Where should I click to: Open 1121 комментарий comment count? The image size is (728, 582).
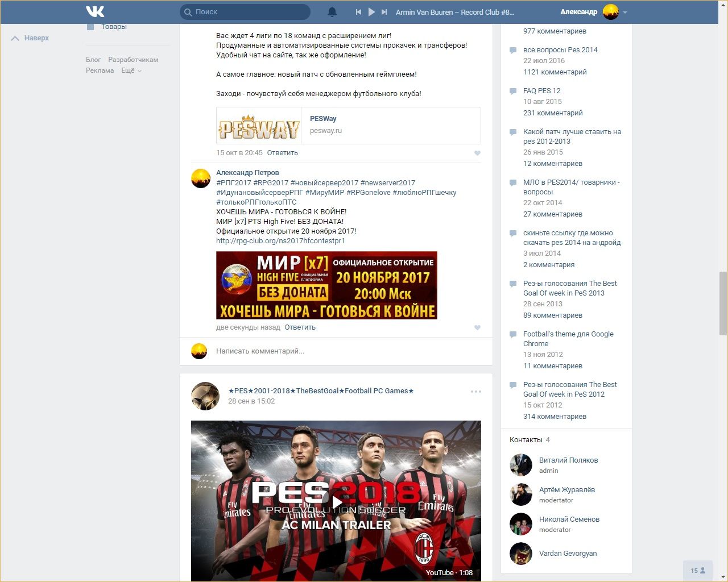555,72
